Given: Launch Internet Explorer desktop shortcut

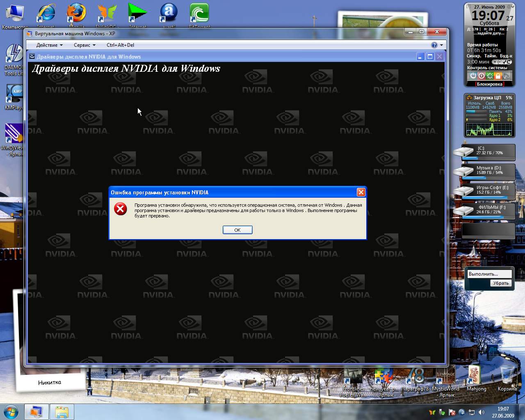Looking at the screenshot, I should [46, 16].
